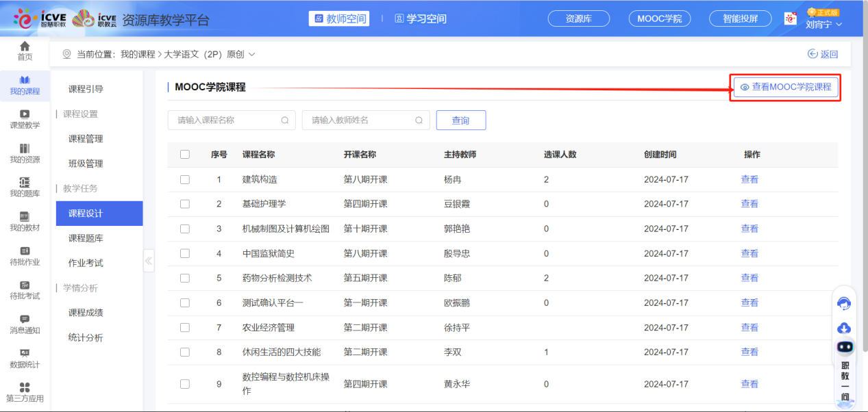Screen dimensions: 868x412
Task: Select the checkbox for 建筑构造 row
Action: (x=185, y=179)
